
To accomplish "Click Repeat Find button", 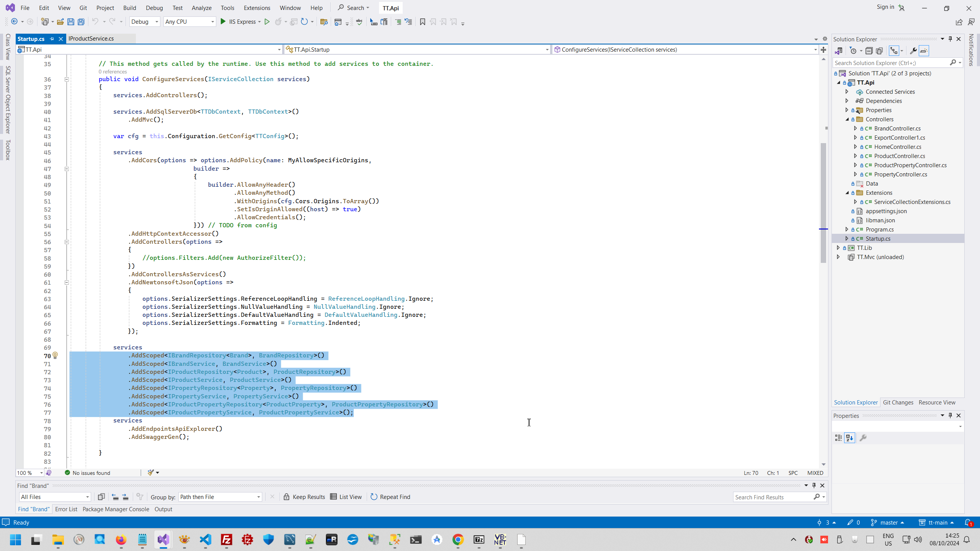I will pos(390,497).
